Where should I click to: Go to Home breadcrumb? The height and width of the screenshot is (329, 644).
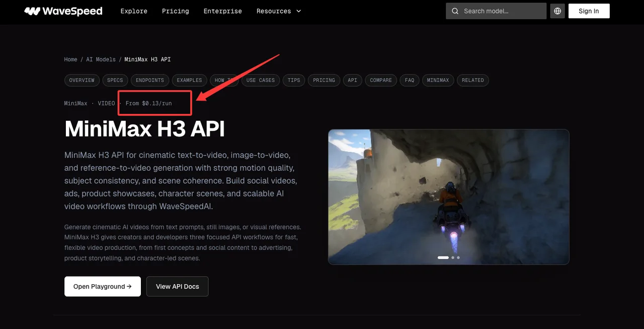70,59
